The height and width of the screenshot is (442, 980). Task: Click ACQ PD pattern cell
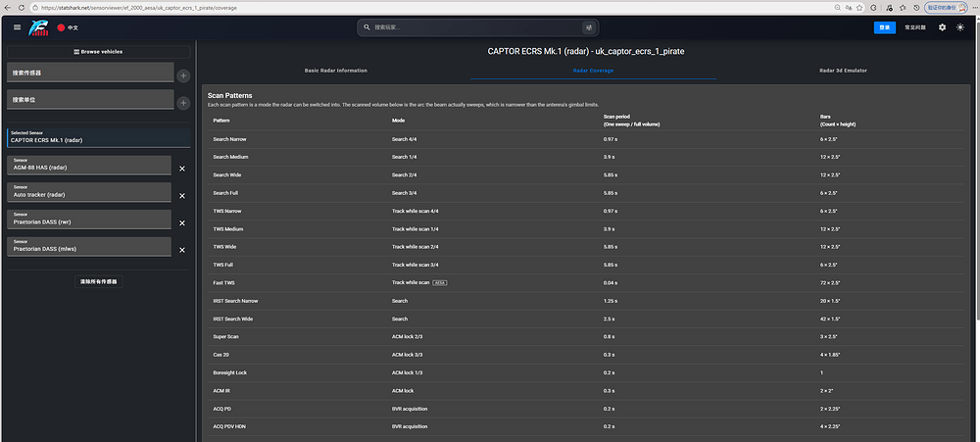pos(221,409)
